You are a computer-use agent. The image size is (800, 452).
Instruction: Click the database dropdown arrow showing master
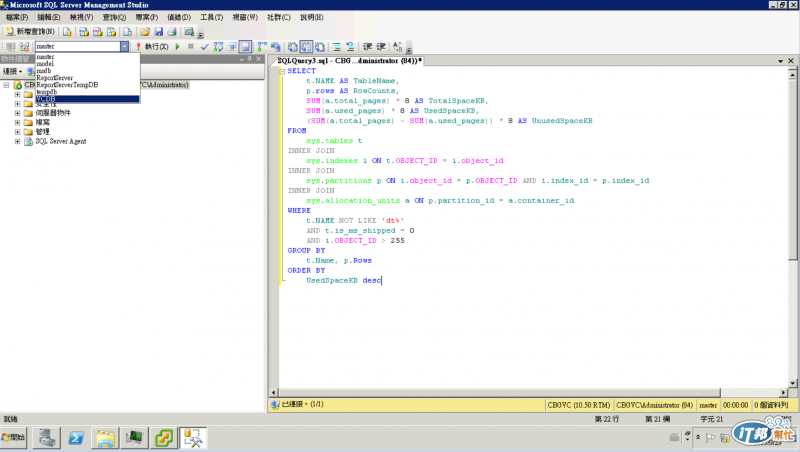[x=124, y=46]
